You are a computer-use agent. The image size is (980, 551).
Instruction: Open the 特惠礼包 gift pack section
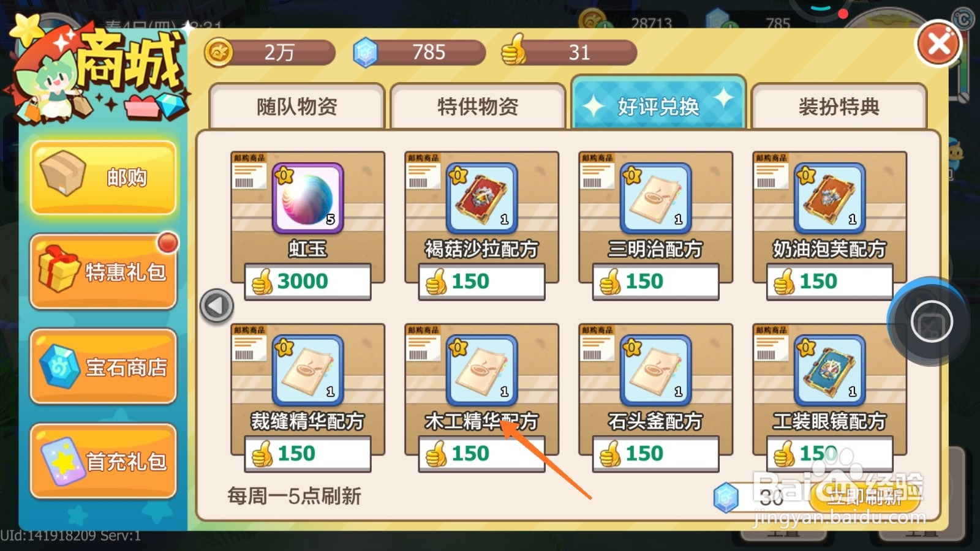(103, 272)
